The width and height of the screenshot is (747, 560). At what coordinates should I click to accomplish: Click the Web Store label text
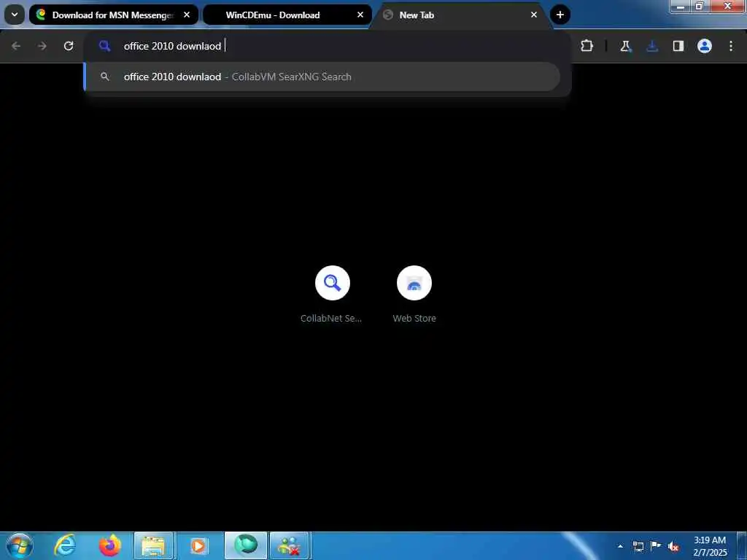pyautogui.click(x=414, y=318)
